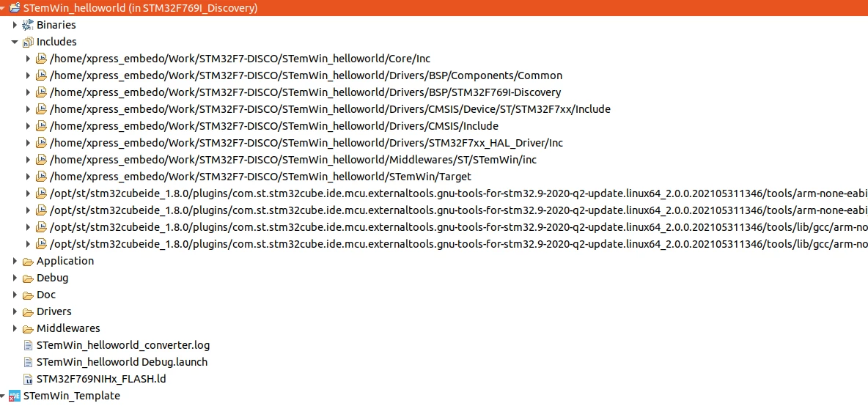Select the path text ending in 'Middlewares/ST/STemWin/inc'

point(293,160)
